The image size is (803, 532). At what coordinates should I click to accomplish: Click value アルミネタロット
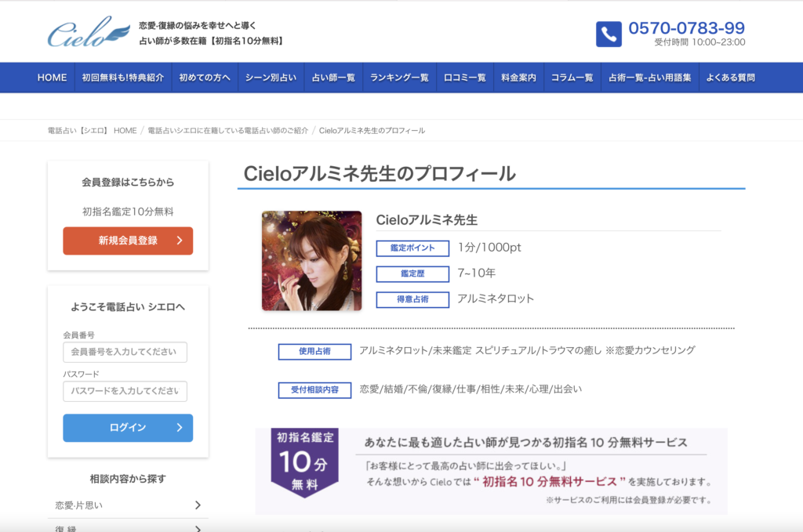pyautogui.click(x=496, y=299)
